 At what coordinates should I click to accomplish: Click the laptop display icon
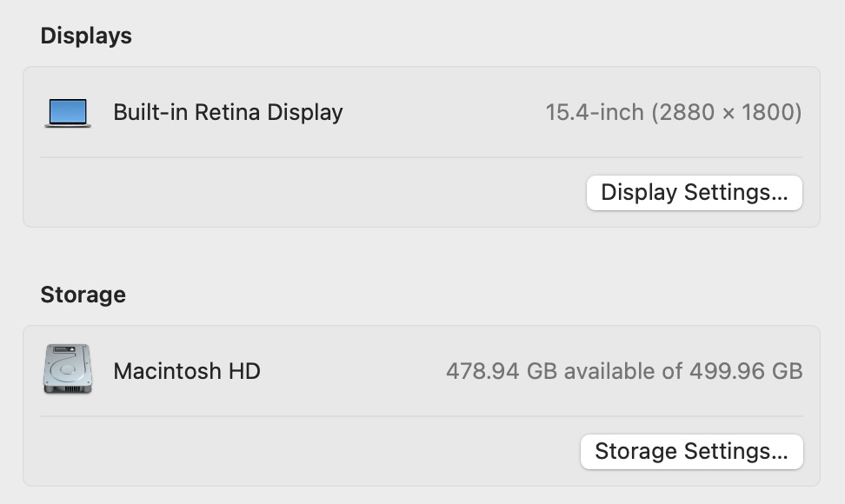[x=68, y=113]
